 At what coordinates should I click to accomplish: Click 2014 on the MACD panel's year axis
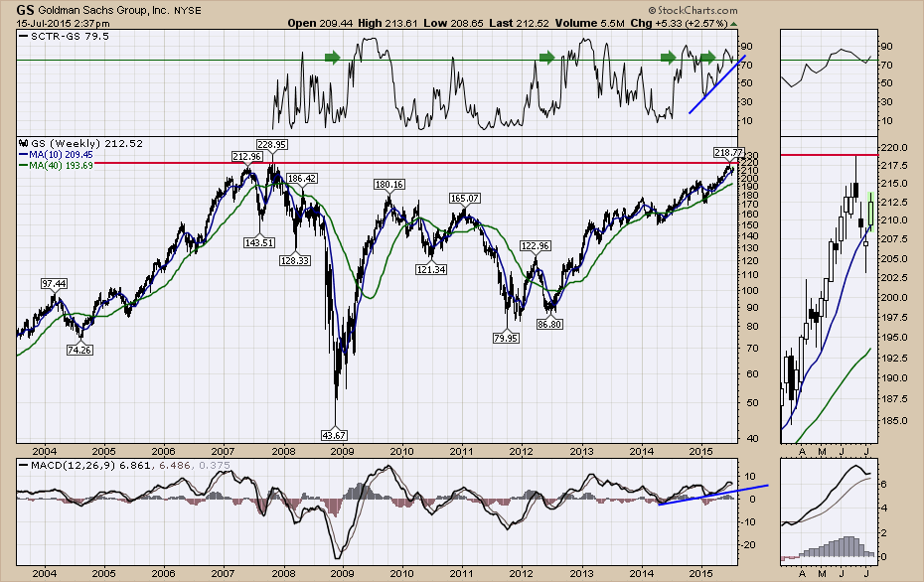tap(641, 573)
